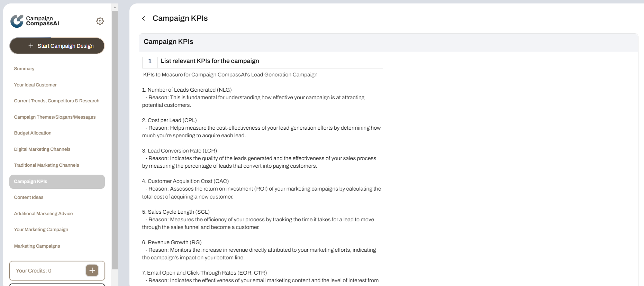Click the Campaign CompassAI logo
Viewport: 644px width, 286px height.
coord(35,21)
